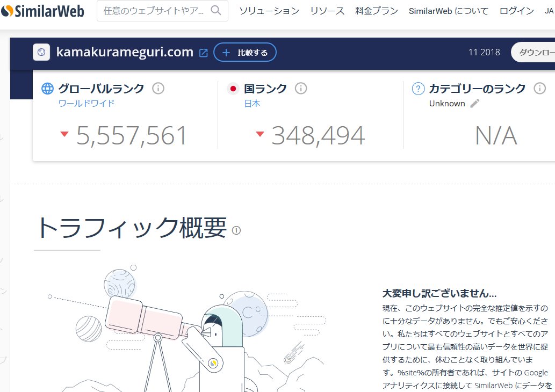Click the kamakurameguri.com favicon

pos(41,53)
